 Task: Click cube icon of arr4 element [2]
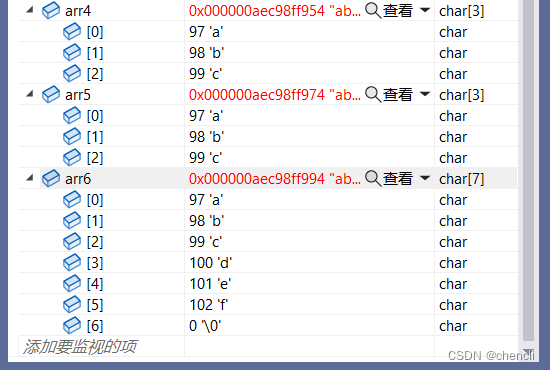(x=72, y=74)
